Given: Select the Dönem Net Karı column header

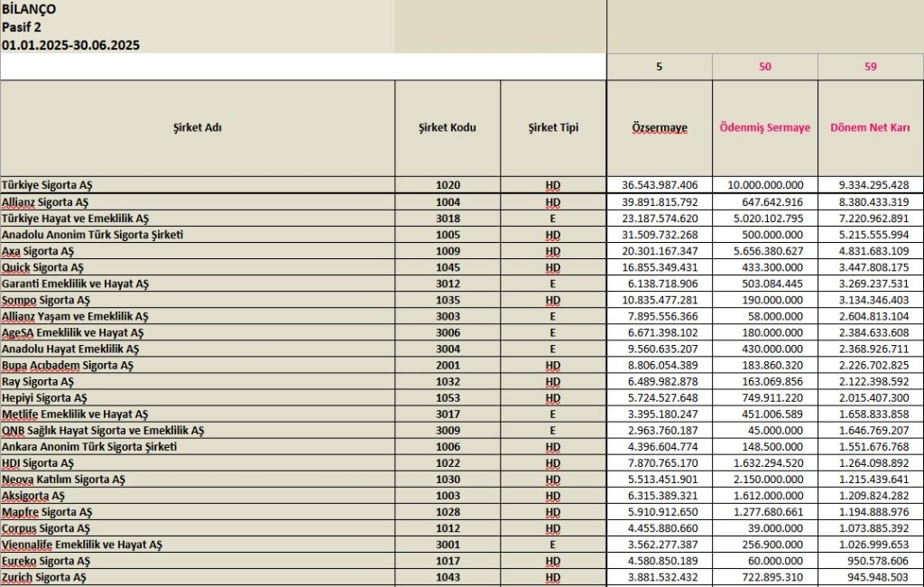Looking at the screenshot, I should pyautogui.click(x=871, y=128).
